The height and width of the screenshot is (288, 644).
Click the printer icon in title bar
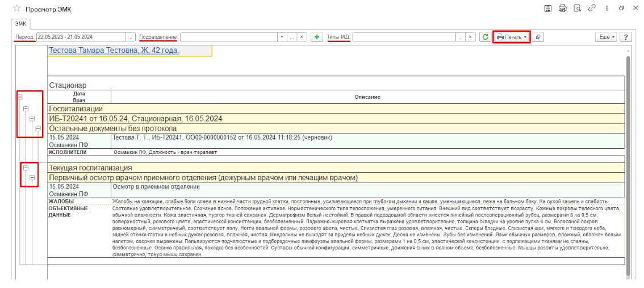(x=563, y=9)
